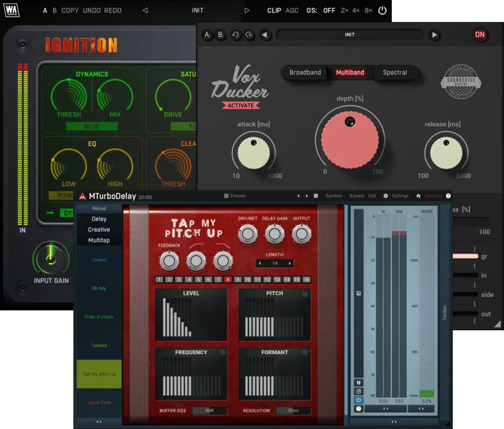Click the Ignition power bypass icon
Image resolution: width=504 pixels, height=429 pixels.
tap(382, 10)
